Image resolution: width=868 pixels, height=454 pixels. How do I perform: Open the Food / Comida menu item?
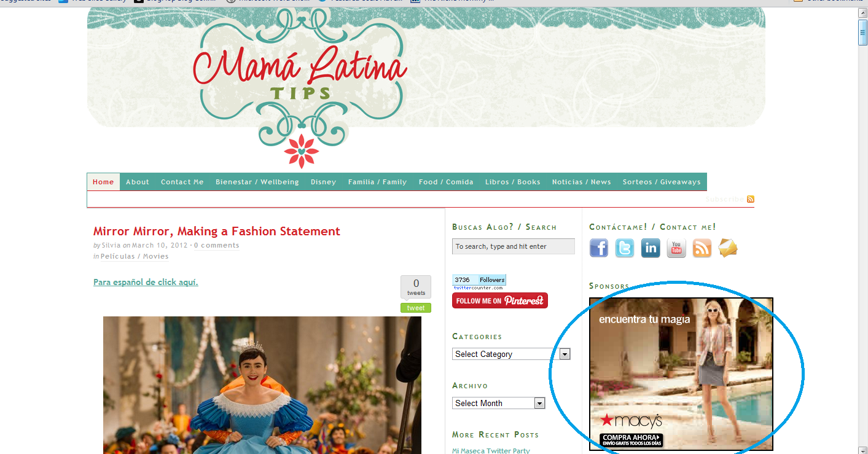click(x=446, y=182)
